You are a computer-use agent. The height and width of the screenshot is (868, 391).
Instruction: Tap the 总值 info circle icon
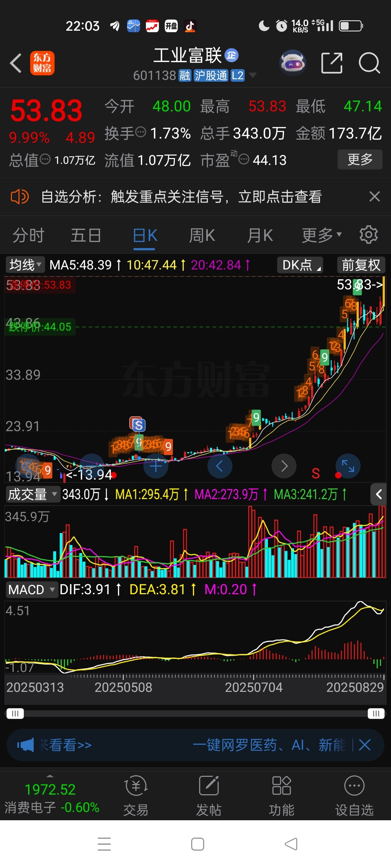[x=45, y=159]
